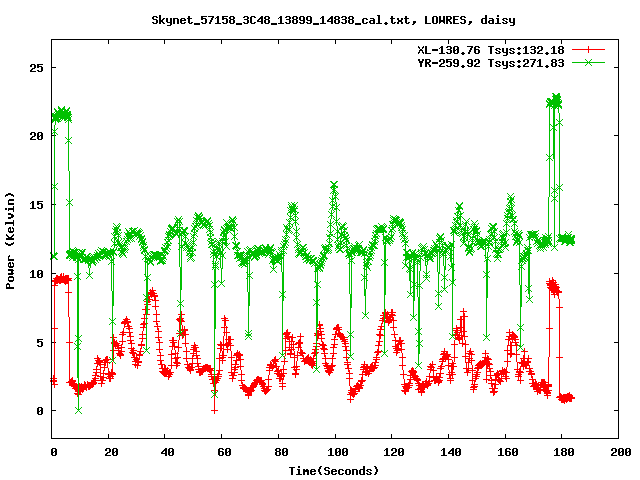
Task: Click the x-axis tick value 100
Action: [x=338, y=452]
